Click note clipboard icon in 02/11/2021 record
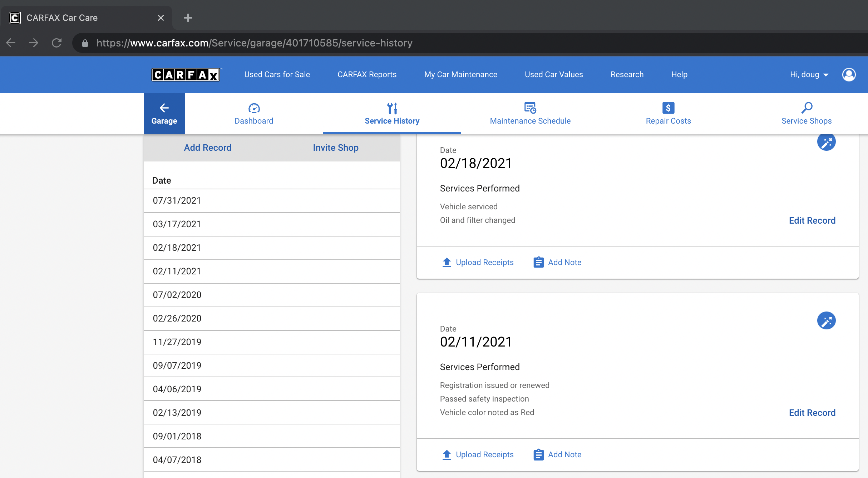Image resolution: width=868 pixels, height=478 pixels. click(538, 454)
